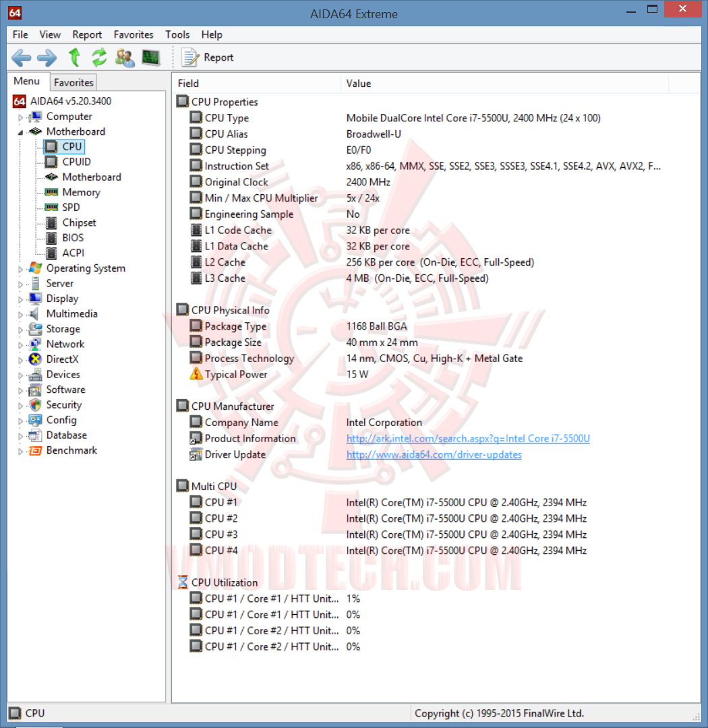This screenshot has height=728, width=708.
Task: Select the Instruction Set row
Action: pos(436,166)
